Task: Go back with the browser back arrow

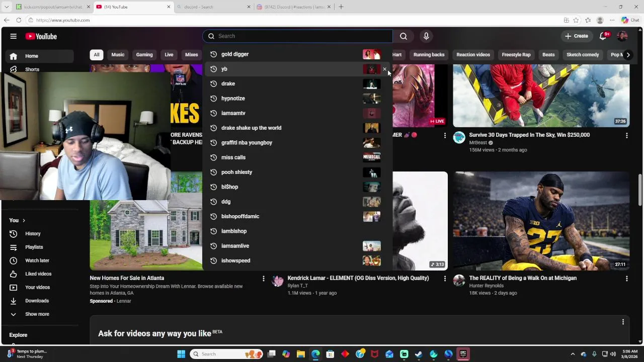Action: tap(7, 20)
